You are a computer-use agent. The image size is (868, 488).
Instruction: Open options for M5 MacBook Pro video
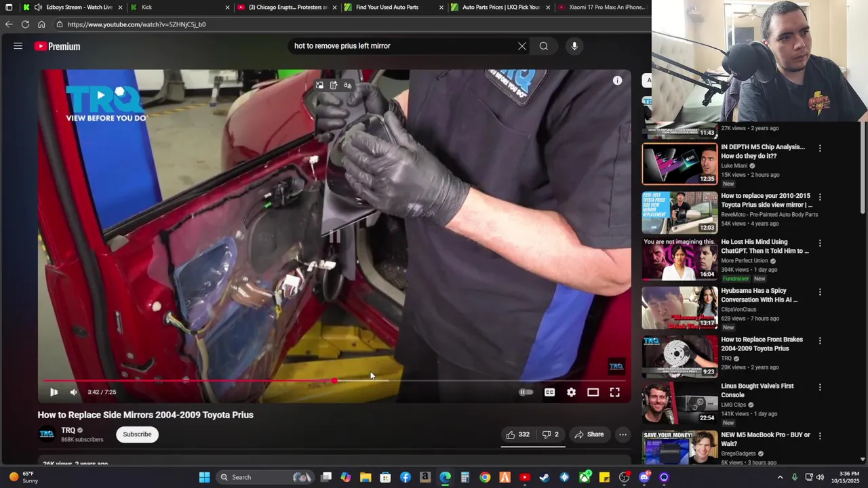click(x=820, y=436)
